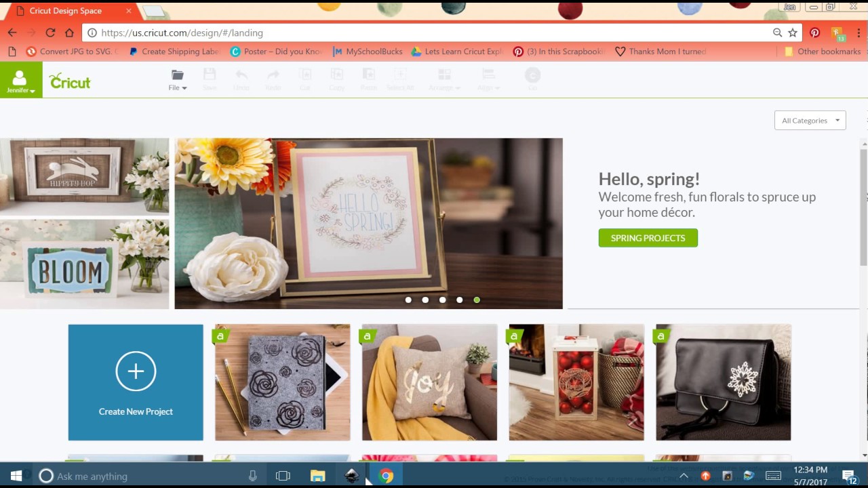868x488 pixels.
Task: Click Hippity Hop frame image
Action: (x=84, y=176)
